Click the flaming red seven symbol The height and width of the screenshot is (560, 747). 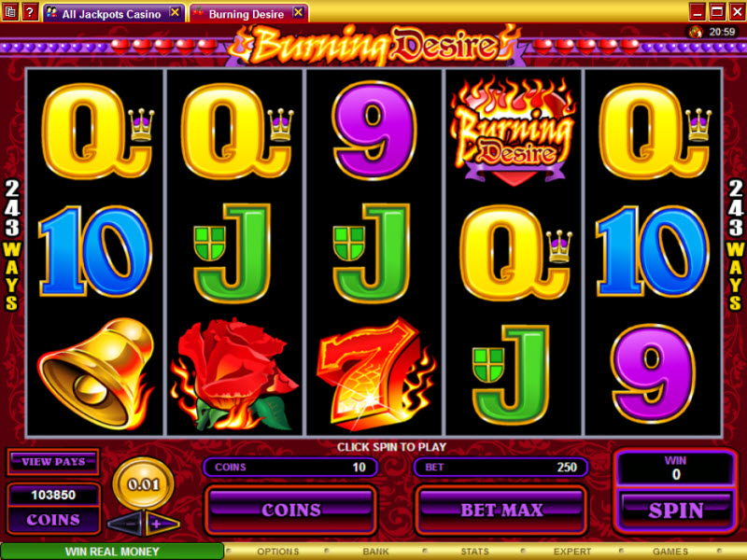click(374, 373)
